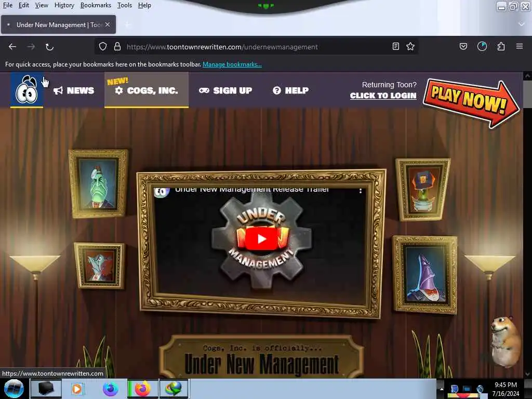Bookmark this page with the star icon

coord(410,46)
